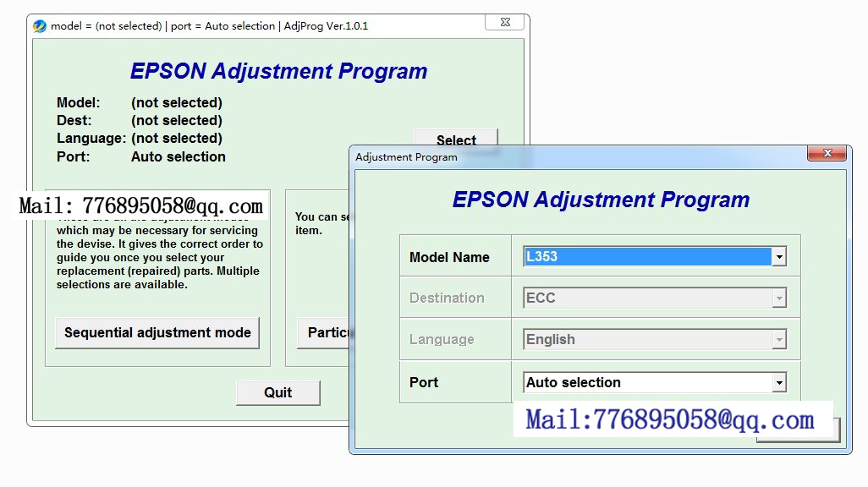This screenshot has width=868, height=487.
Task: Click 'Auto selection' text in main window
Action: click(179, 156)
